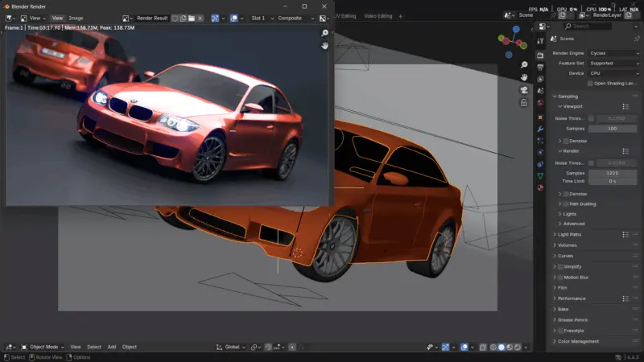Open the Device CPU dropdown
644x362 pixels.
click(613, 73)
